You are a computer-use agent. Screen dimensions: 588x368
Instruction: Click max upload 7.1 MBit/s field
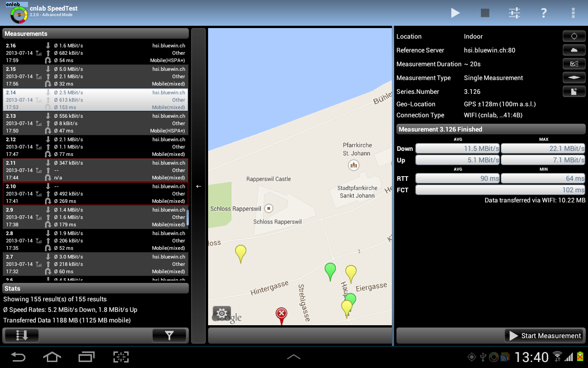click(x=543, y=160)
